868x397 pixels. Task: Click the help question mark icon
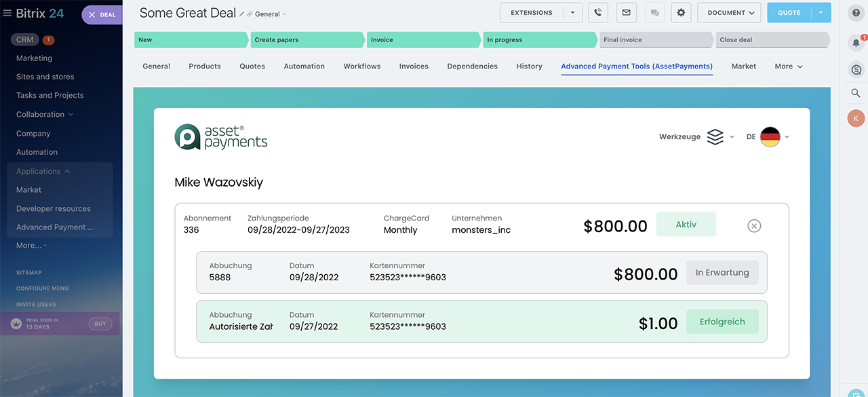click(856, 13)
